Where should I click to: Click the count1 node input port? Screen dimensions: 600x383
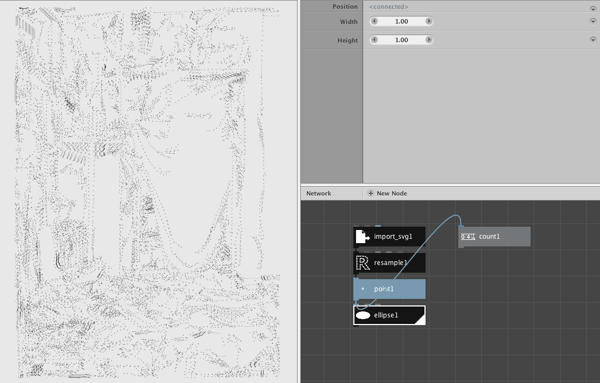(461, 227)
